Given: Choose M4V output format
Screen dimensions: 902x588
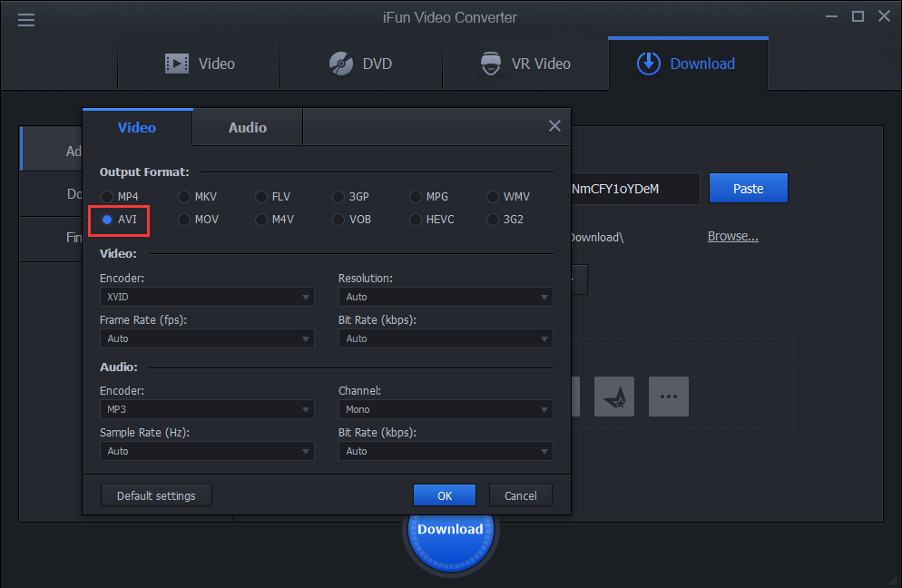Looking at the screenshot, I should pos(274,220).
